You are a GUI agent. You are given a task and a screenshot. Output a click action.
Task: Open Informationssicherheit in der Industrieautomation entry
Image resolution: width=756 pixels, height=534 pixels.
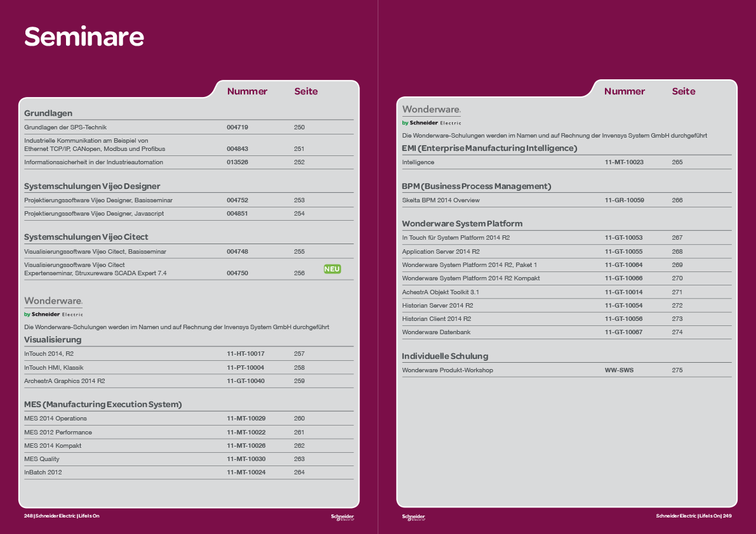pos(93,162)
